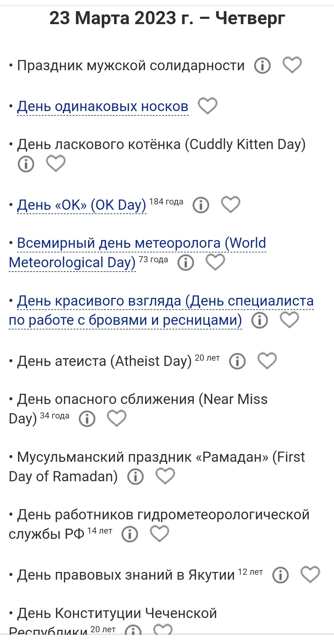Open День одинаковых носков link
Screen dimensions: 334x644
[x=103, y=106]
